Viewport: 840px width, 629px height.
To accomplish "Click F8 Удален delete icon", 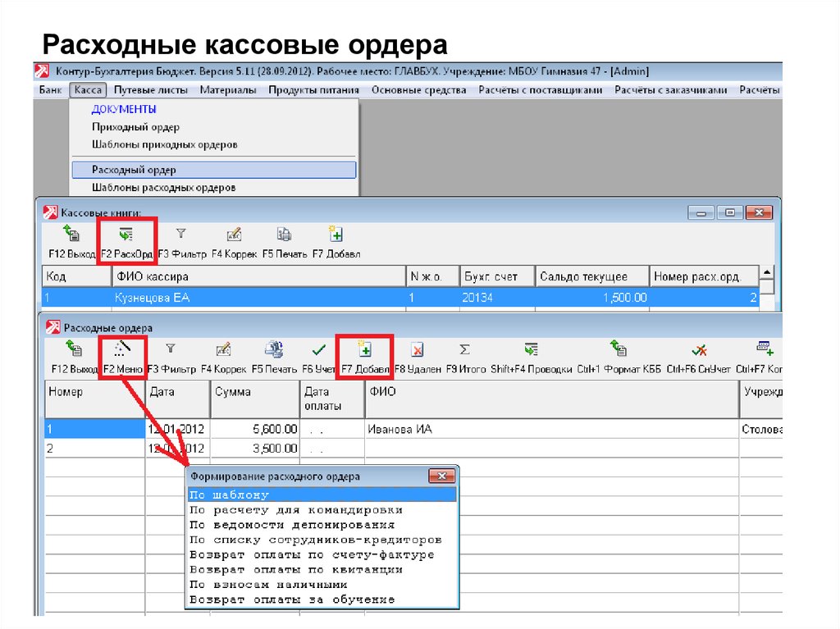I will pyautogui.click(x=417, y=351).
